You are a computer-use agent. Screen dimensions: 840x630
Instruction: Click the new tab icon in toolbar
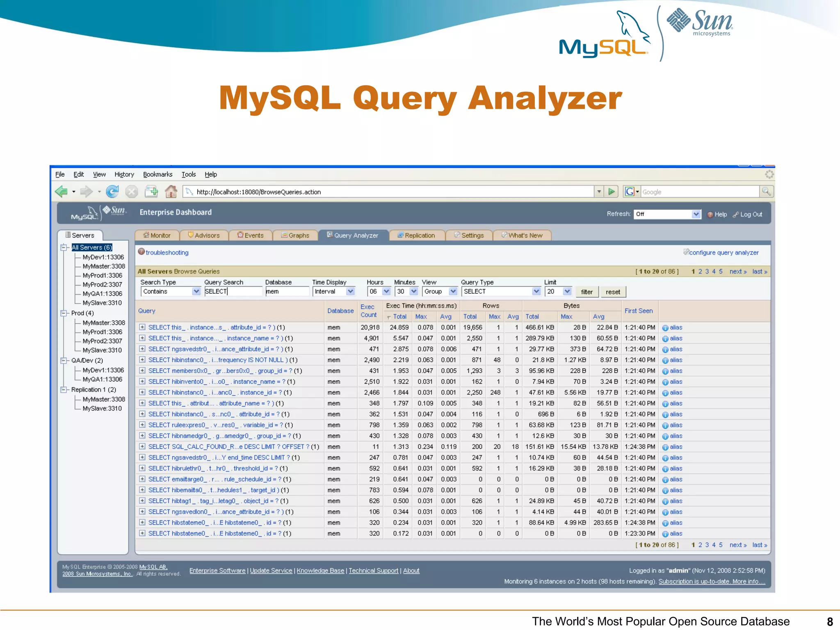(x=151, y=192)
